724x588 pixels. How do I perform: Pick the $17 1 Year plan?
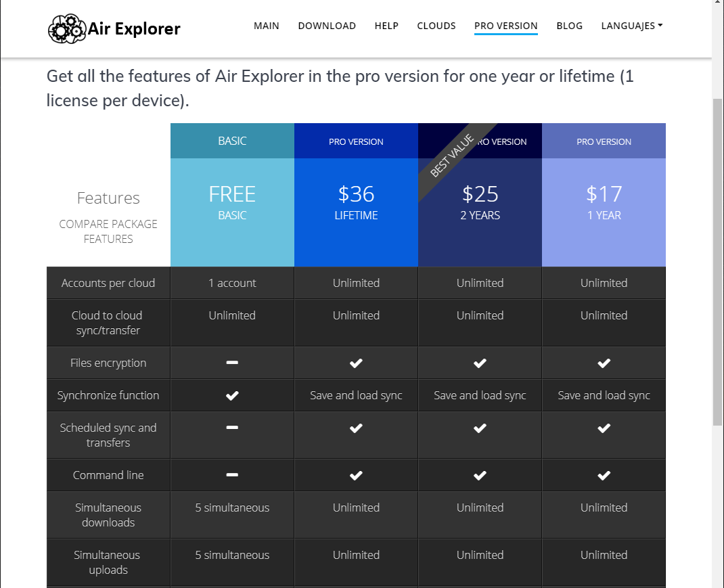point(604,203)
